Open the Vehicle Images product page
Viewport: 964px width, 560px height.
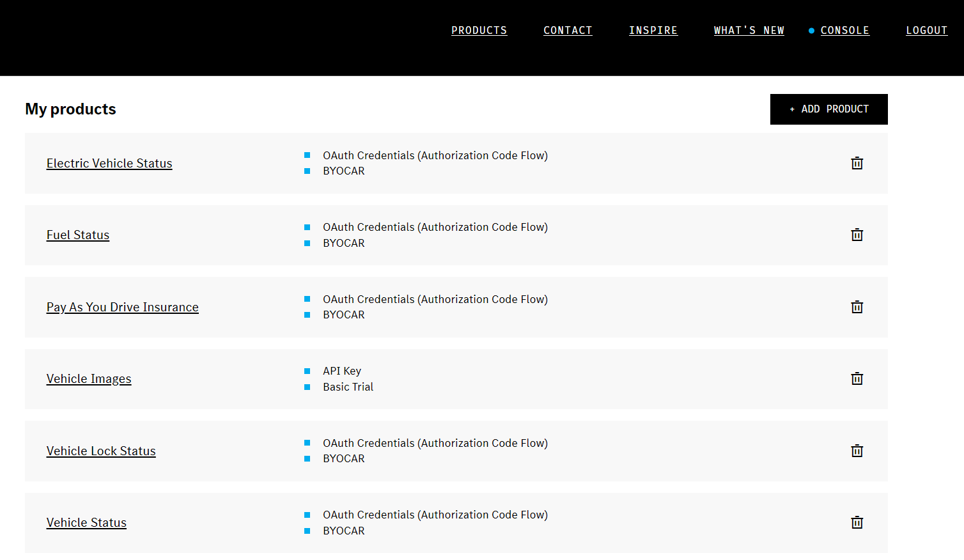[89, 378]
